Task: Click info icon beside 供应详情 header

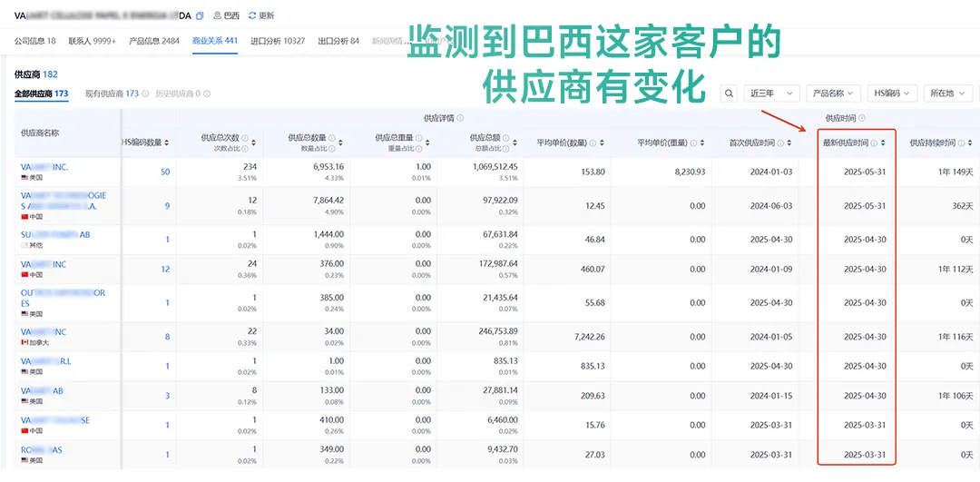Action: (x=460, y=117)
